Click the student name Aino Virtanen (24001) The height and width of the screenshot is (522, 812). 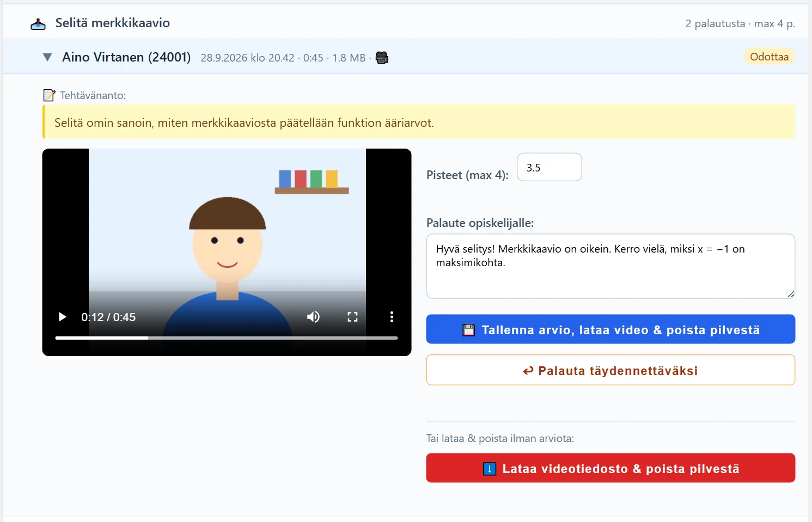[x=126, y=57]
